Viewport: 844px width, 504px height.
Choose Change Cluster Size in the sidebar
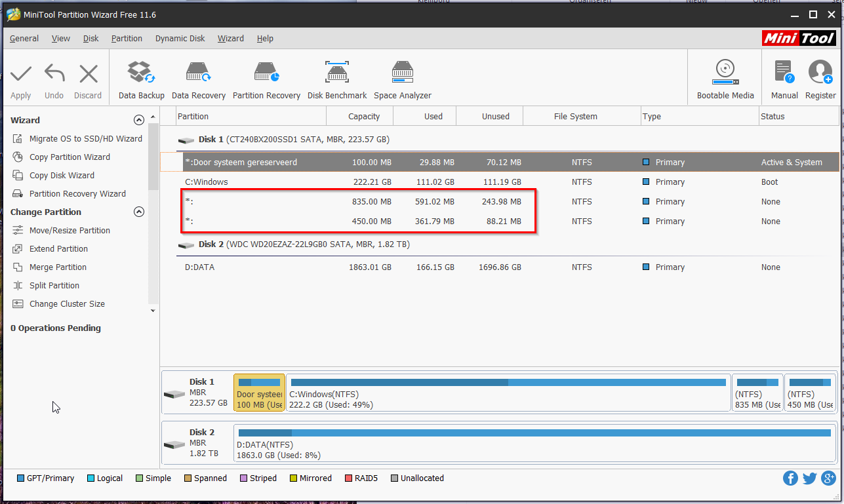click(59, 304)
